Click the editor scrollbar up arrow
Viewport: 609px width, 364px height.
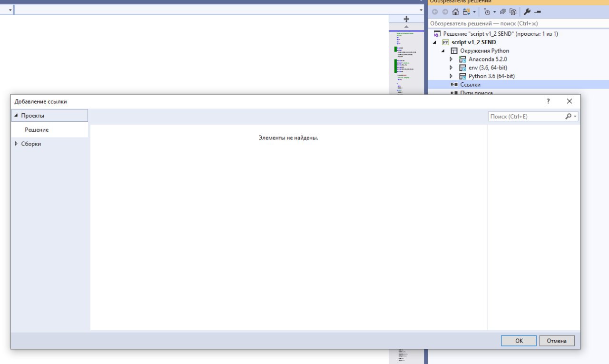pos(406,27)
